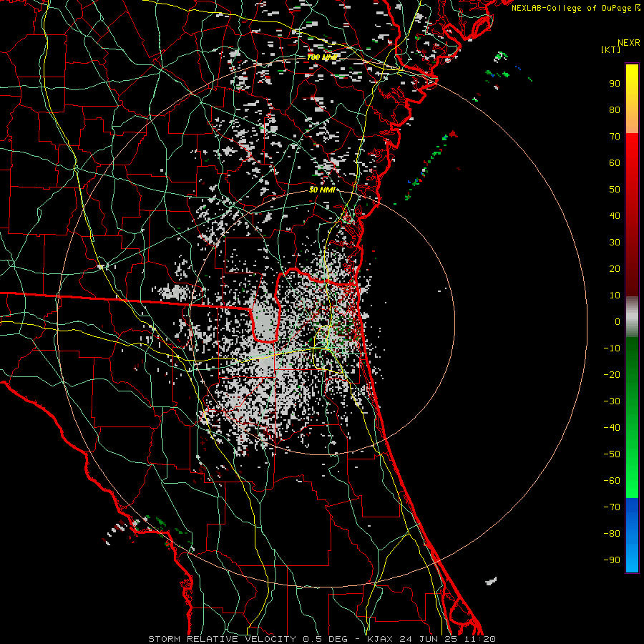Click the 90 value on velocity scale

615,84
